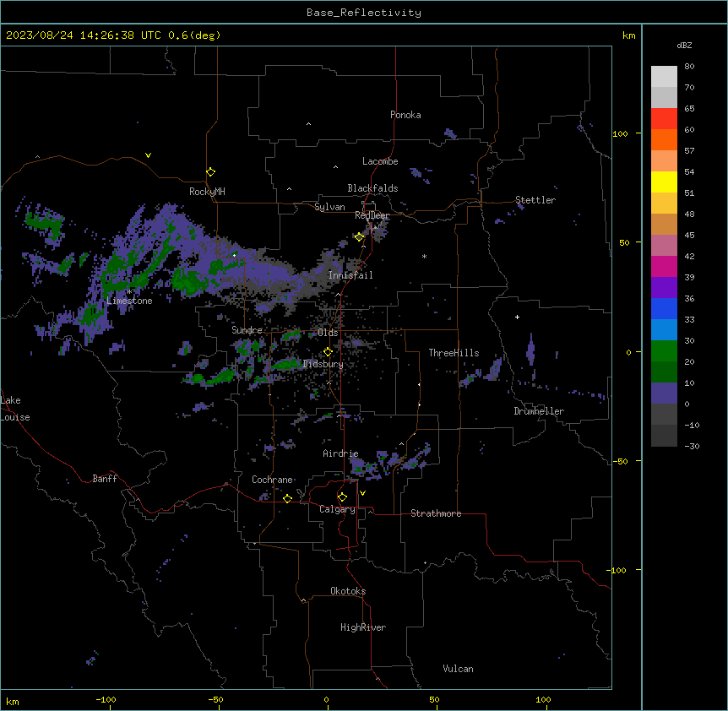The height and width of the screenshot is (711, 728).
Task: Click the Blackfalds city label
Action: tap(372, 188)
